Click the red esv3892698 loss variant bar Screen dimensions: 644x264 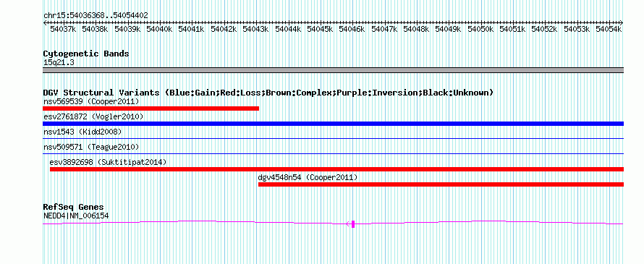(336, 169)
